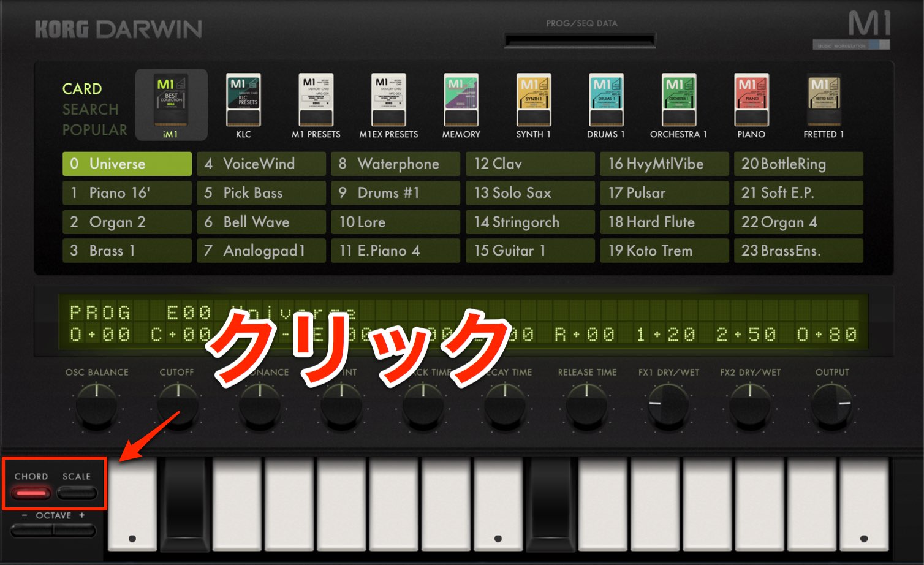Select program 5 Pick Bass
Viewport: 924px width, 565px height.
(261, 192)
